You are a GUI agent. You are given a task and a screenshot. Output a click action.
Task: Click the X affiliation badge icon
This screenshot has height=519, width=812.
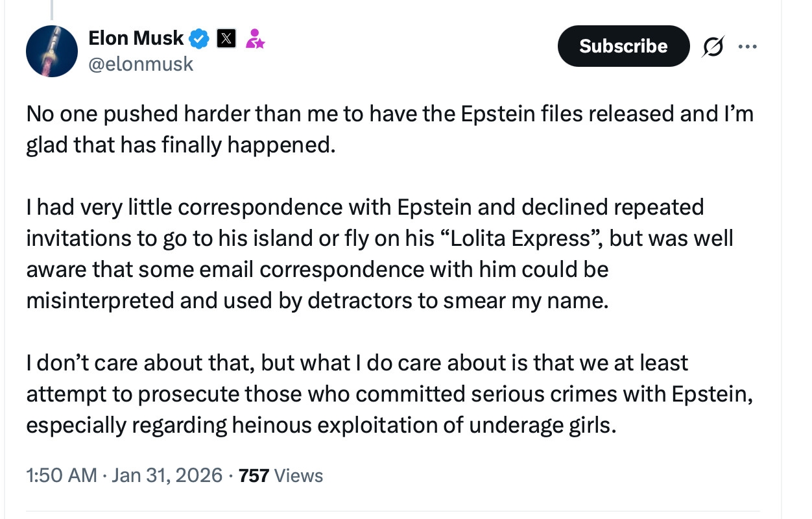click(225, 40)
